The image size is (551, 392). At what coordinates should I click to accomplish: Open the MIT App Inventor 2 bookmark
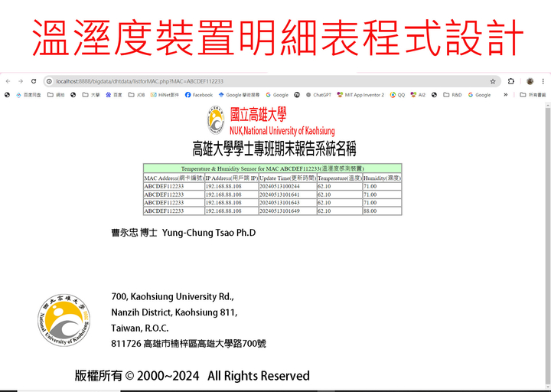point(360,95)
